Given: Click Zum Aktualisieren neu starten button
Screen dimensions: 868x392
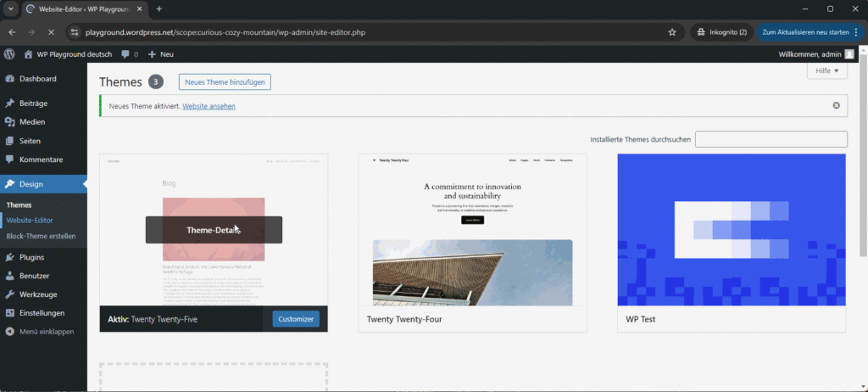Looking at the screenshot, I should coord(810,32).
